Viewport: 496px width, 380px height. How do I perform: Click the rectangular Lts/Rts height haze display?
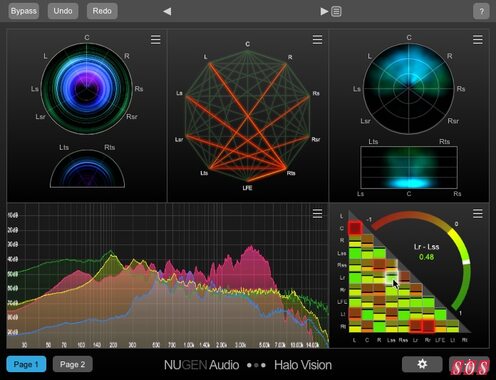[x=409, y=167]
